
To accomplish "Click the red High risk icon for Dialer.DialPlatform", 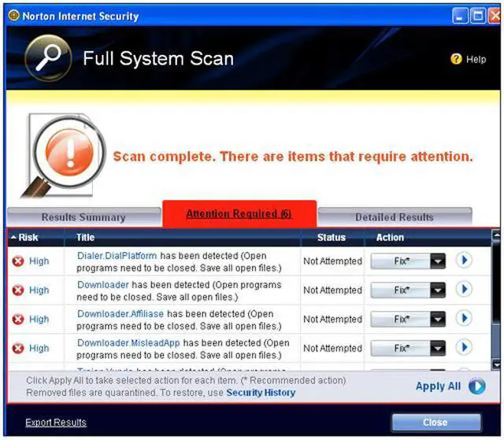I will 17,261.
